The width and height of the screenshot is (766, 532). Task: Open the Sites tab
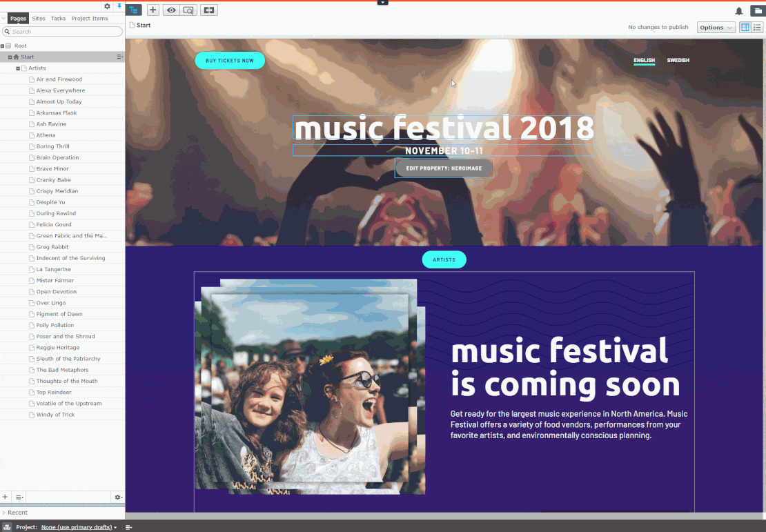click(38, 18)
